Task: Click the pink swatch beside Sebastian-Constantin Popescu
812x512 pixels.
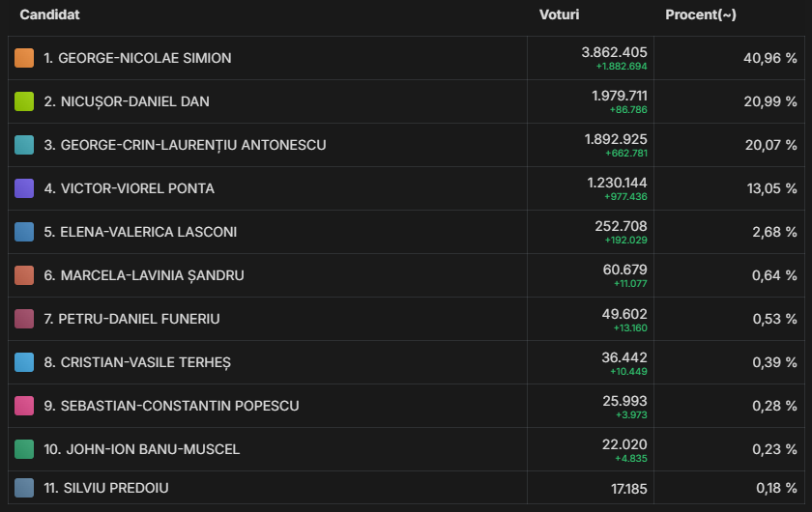Action: click(24, 406)
